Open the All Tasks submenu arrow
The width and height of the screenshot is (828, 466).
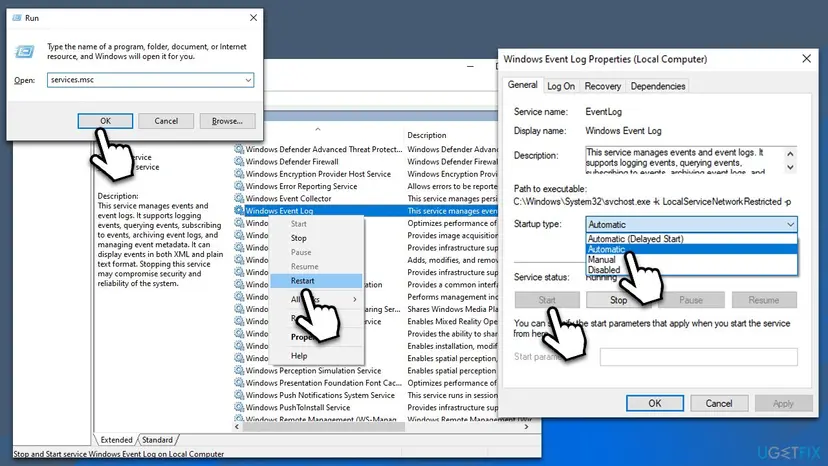tap(355, 300)
